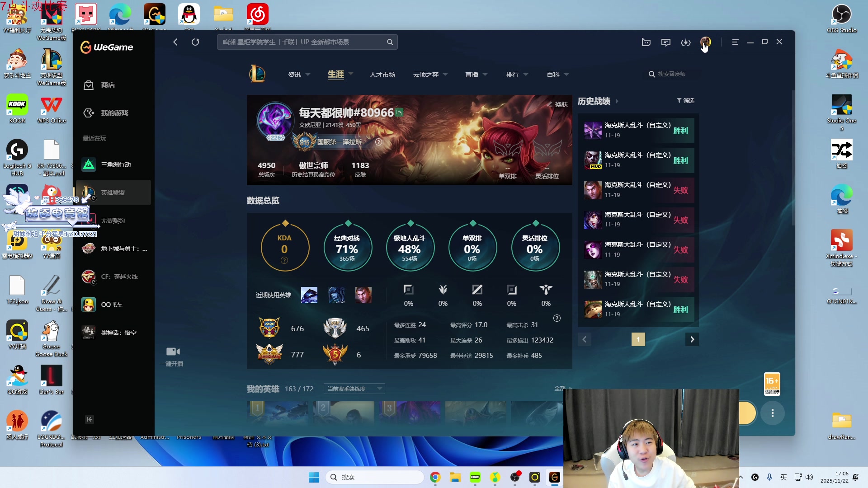Click the summoner search field
The width and height of the screenshot is (868, 488).
(671, 74)
